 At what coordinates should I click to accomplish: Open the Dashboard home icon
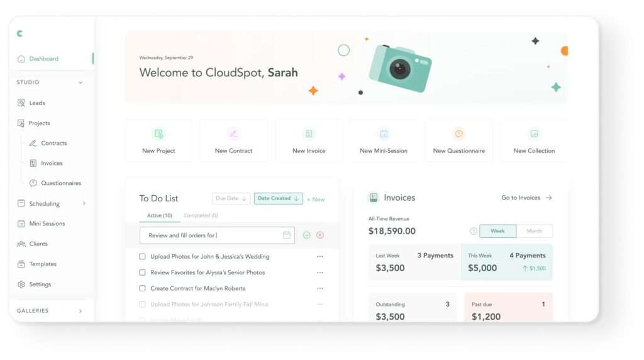21,59
